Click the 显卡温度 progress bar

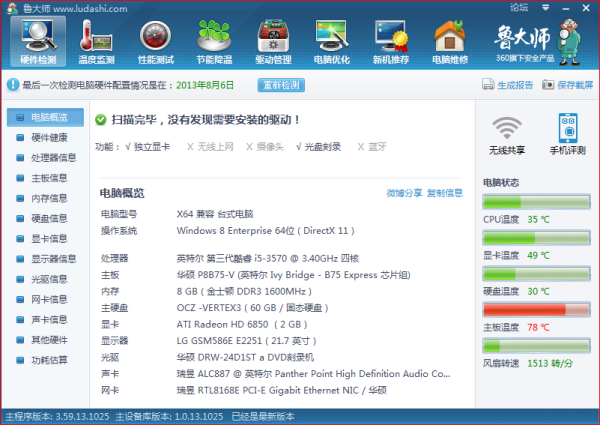tap(536, 238)
